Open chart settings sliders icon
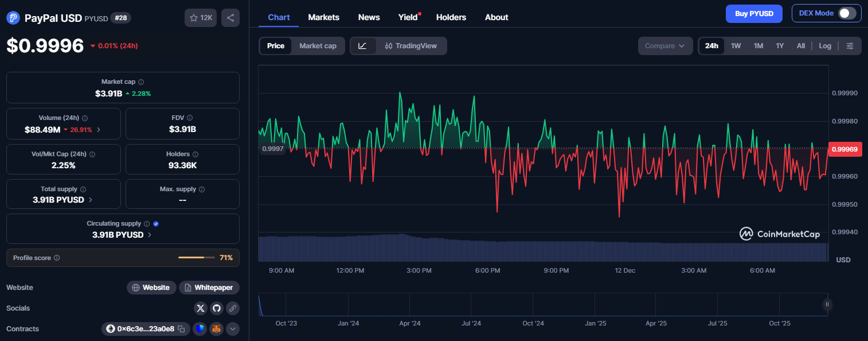Screen dimensions: 868x341 (x=850, y=46)
